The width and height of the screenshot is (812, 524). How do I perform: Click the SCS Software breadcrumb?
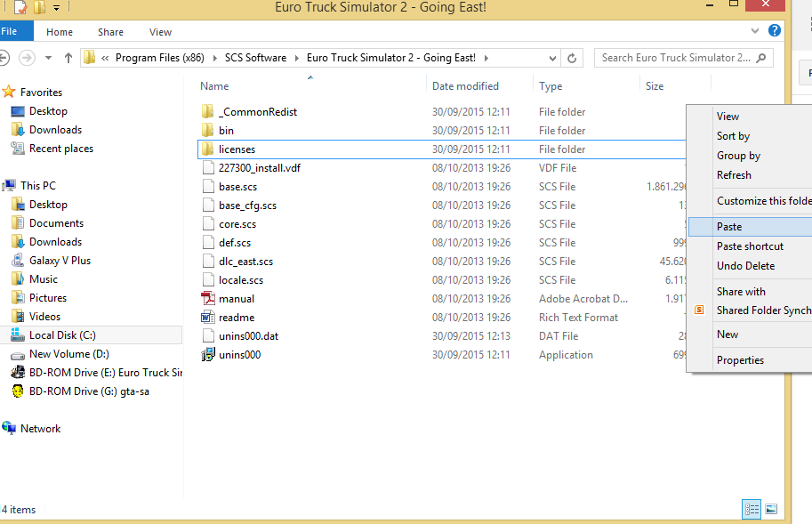[255, 58]
